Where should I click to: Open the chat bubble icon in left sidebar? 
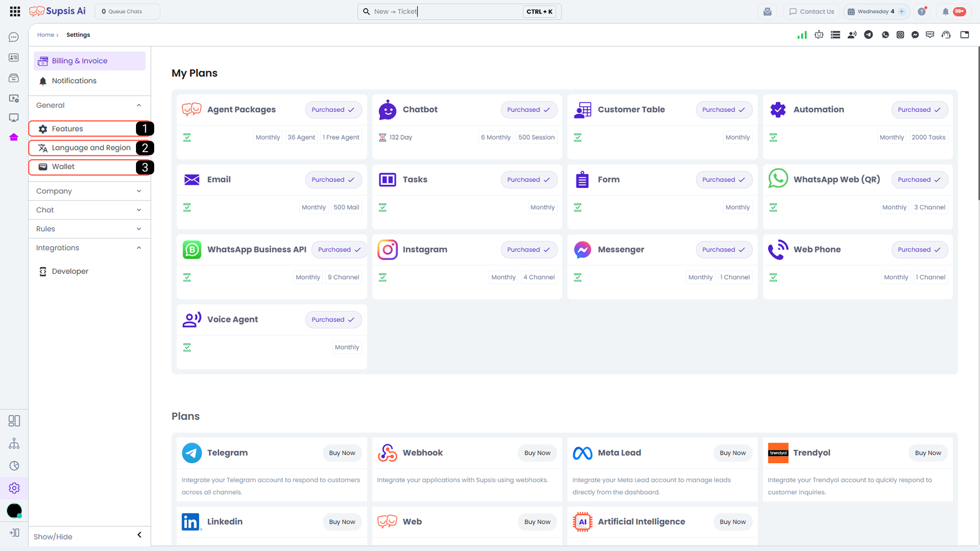point(14,37)
